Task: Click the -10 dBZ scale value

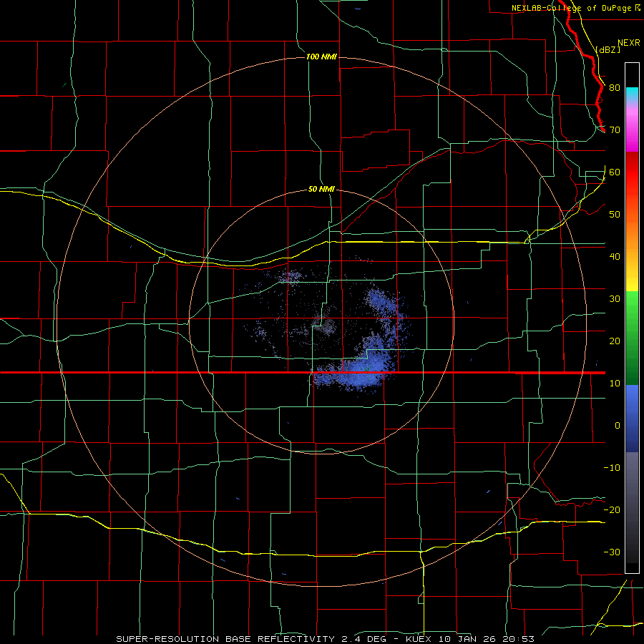Action: point(612,468)
